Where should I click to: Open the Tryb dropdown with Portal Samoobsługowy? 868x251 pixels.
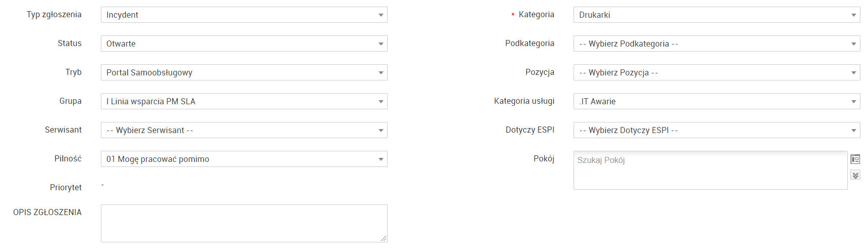244,72
